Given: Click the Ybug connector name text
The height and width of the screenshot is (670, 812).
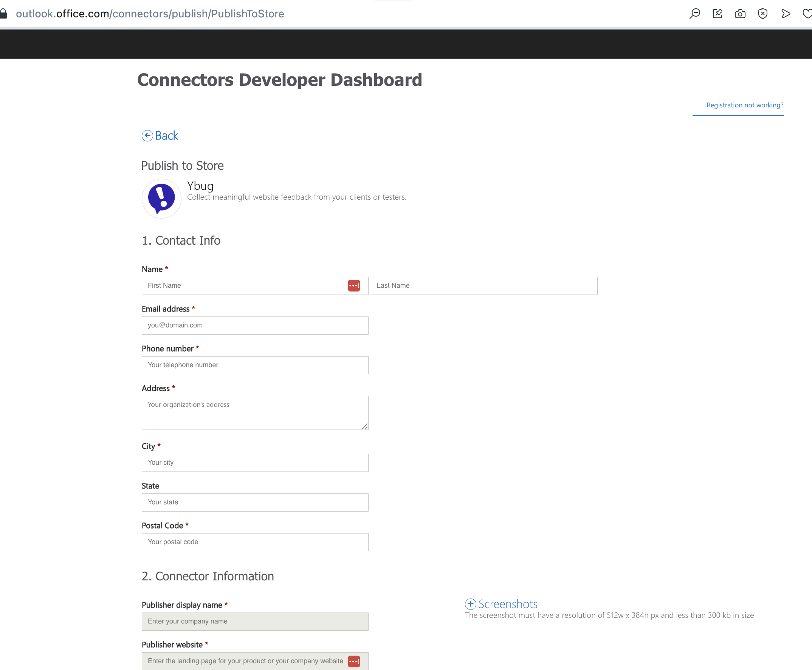Looking at the screenshot, I should tap(200, 186).
